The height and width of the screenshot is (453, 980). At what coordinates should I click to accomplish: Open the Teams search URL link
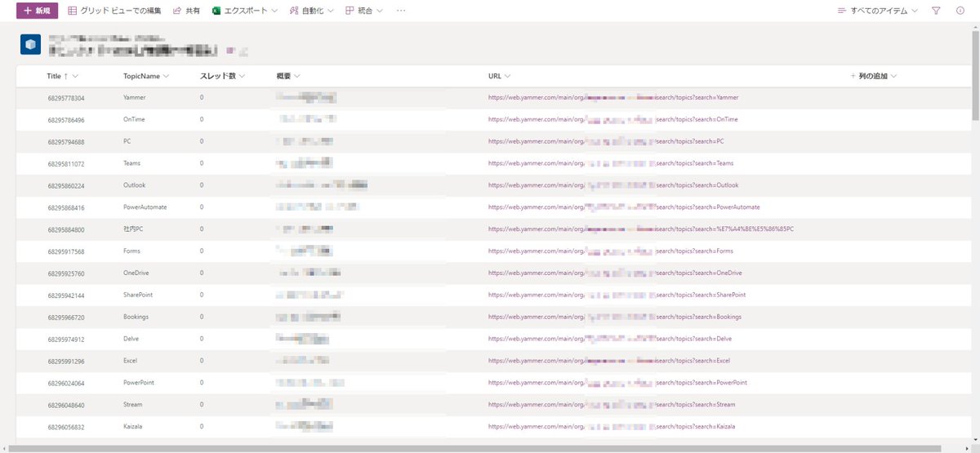pos(611,163)
